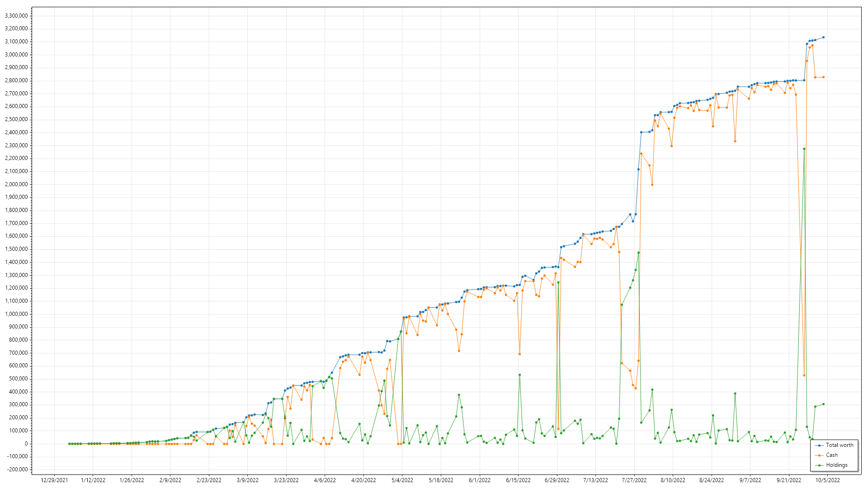
Task: Click the 6/29/2022 date label
Action: [x=557, y=480]
